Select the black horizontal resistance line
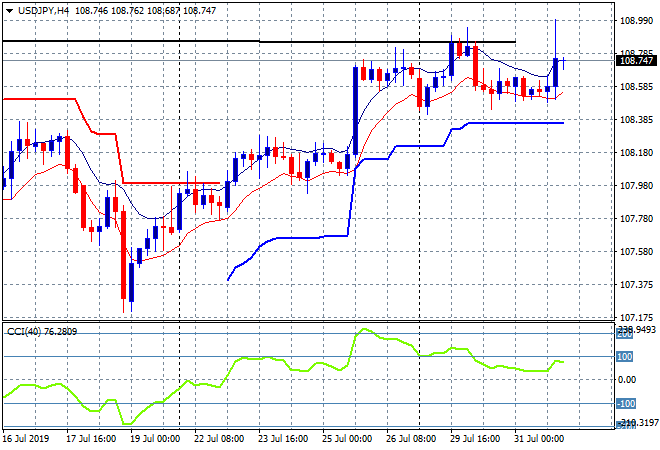This screenshot has height=450, width=660. [x=259, y=41]
